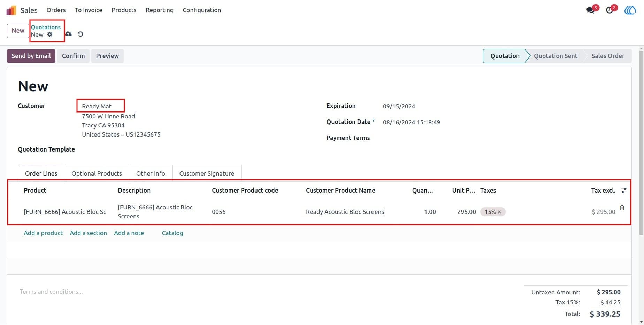The image size is (644, 325).
Task: Open the messages chat icon
Action: pos(590,10)
